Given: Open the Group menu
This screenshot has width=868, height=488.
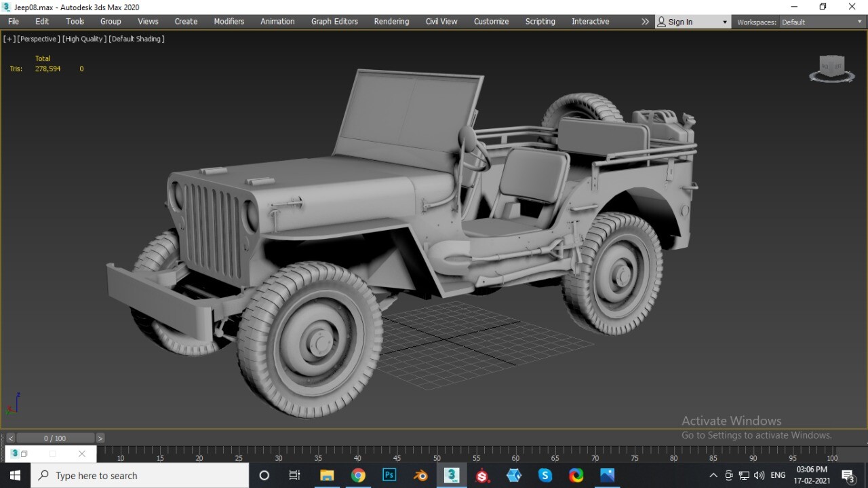Looking at the screenshot, I should pyautogui.click(x=111, y=22).
